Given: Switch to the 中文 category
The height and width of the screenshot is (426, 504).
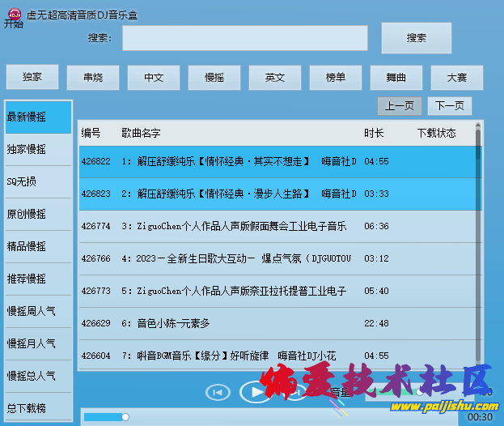Looking at the screenshot, I should (154, 78).
